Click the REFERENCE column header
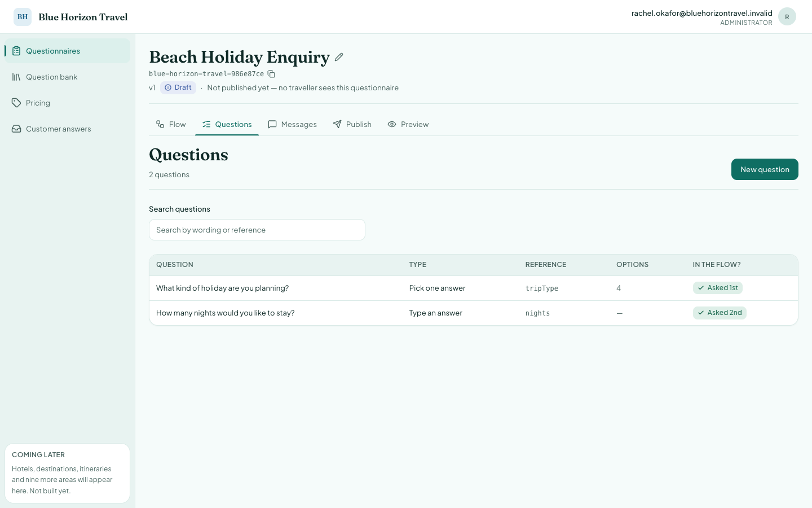Image resolution: width=812 pixels, height=508 pixels. (546, 265)
